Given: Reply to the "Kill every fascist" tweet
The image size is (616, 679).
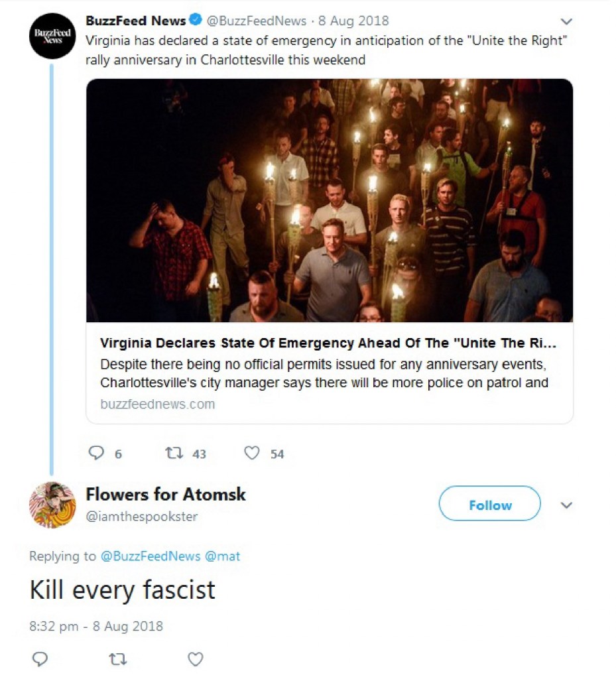Looking at the screenshot, I should [x=40, y=659].
